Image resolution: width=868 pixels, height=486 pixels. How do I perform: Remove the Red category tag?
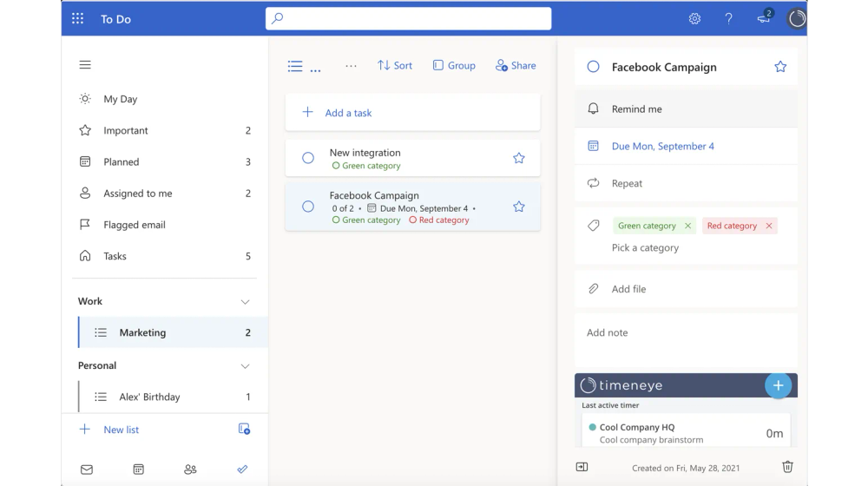[769, 226]
